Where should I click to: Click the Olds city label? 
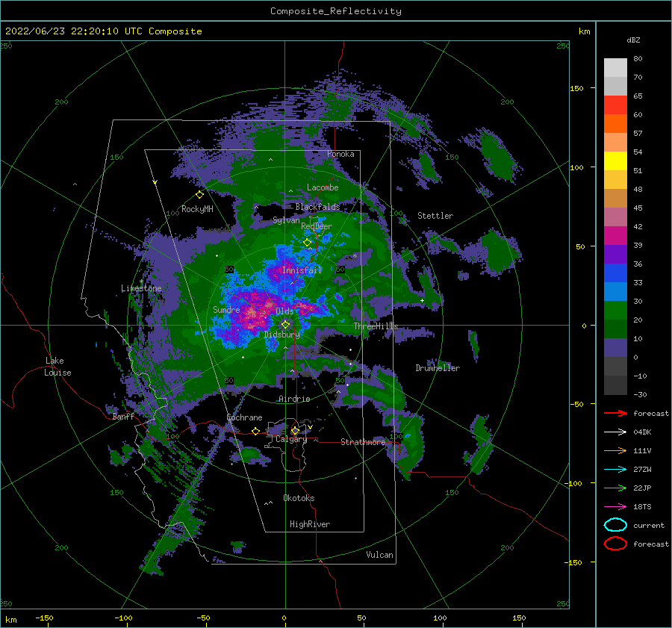pos(284,311)
